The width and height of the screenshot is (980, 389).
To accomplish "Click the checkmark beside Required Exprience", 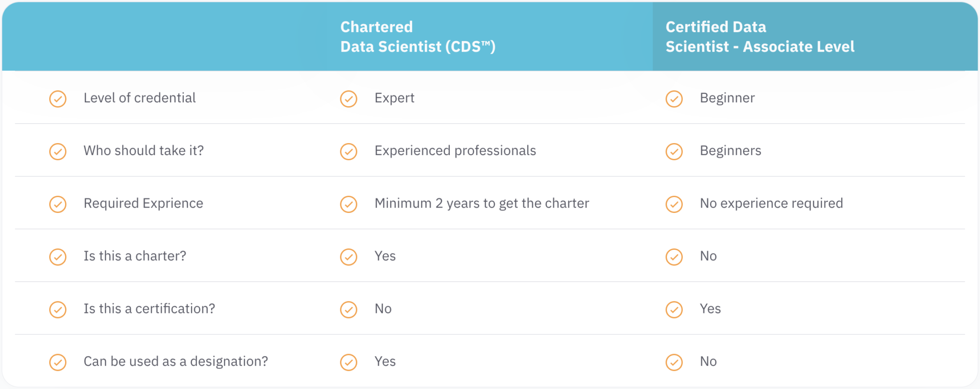I will (58, 204).
